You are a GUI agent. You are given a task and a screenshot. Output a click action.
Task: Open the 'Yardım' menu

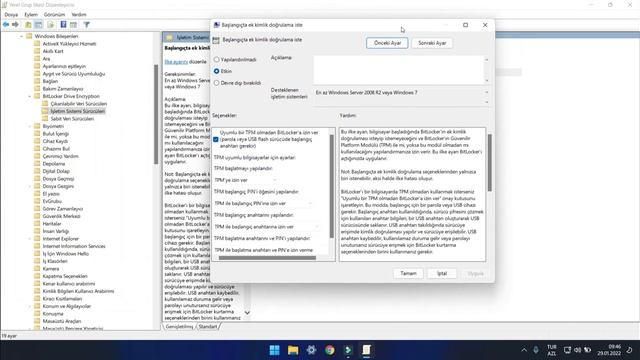(x=79, y=15)
